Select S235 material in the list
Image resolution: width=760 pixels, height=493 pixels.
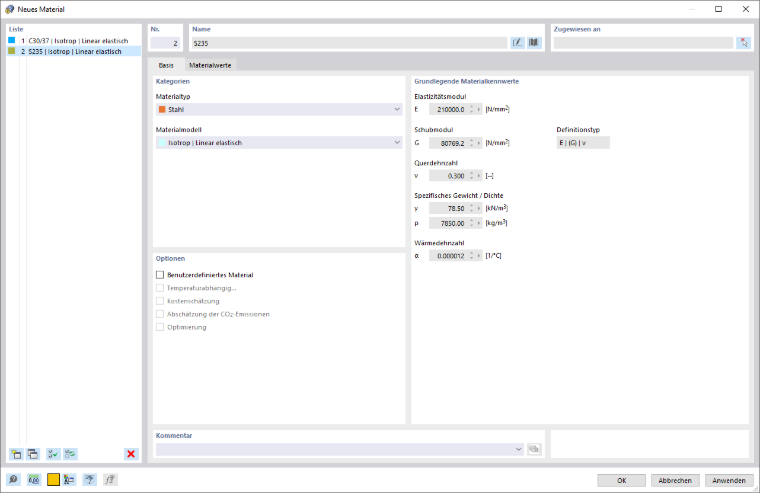pyautogui.click(x=74, y=51)
